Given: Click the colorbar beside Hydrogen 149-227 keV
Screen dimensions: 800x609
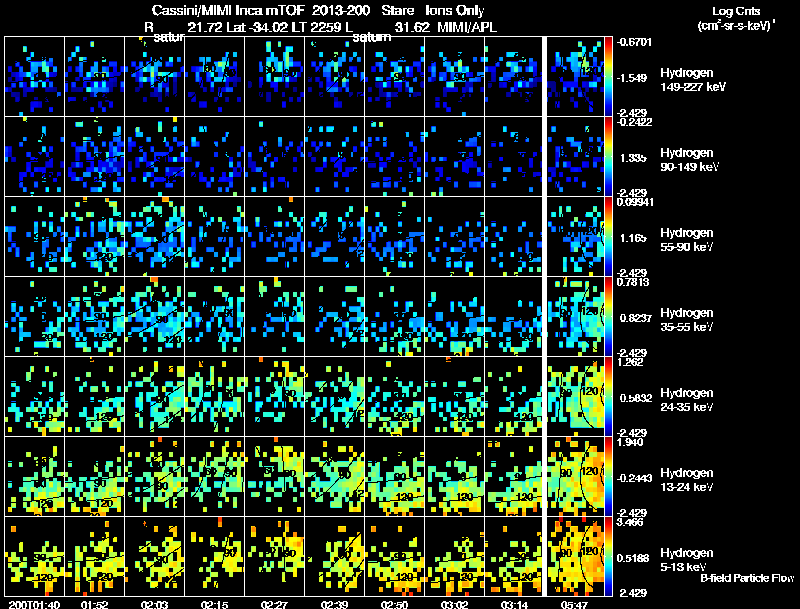Looking at the screenshot, I should 608,77.
